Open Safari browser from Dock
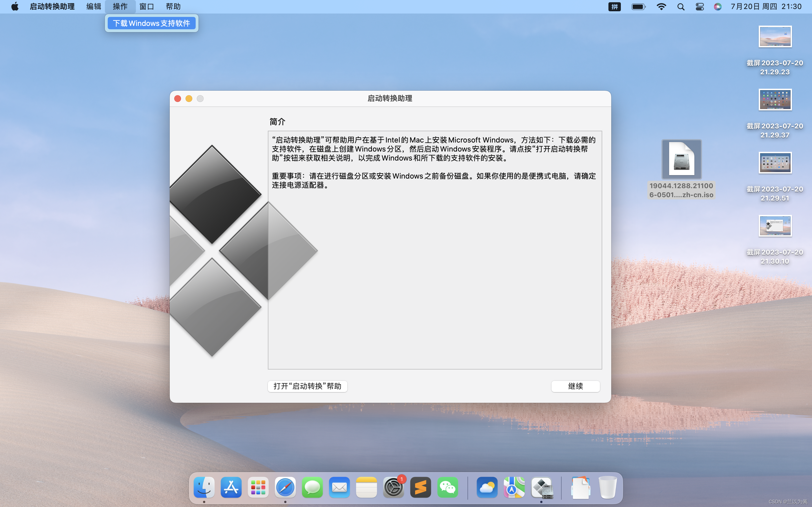The height and width of the screenshot is (507, 812). 285,487
